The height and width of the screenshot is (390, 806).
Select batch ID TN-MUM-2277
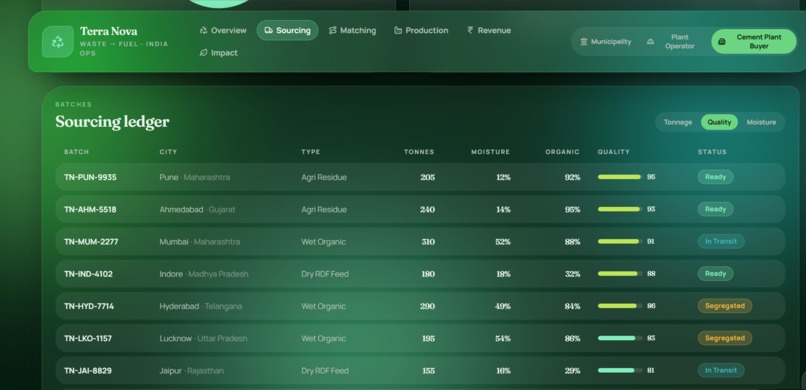[x=91, y=242]
